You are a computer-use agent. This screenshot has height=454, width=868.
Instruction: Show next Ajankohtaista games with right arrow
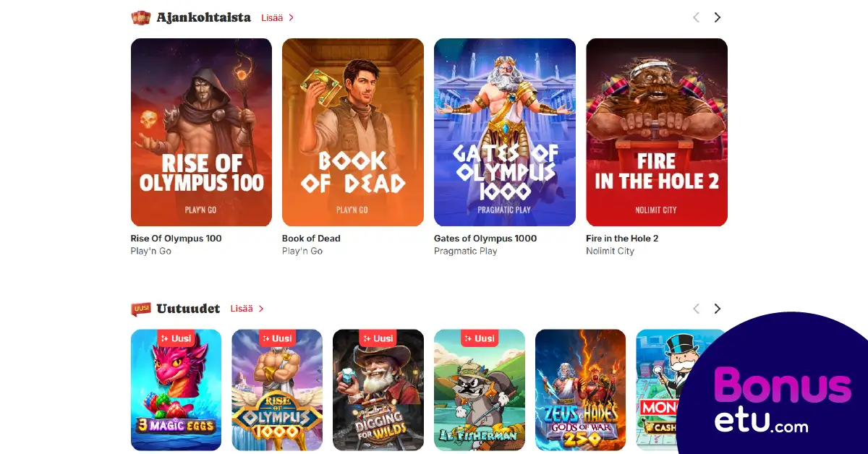[x=717, y=17]
